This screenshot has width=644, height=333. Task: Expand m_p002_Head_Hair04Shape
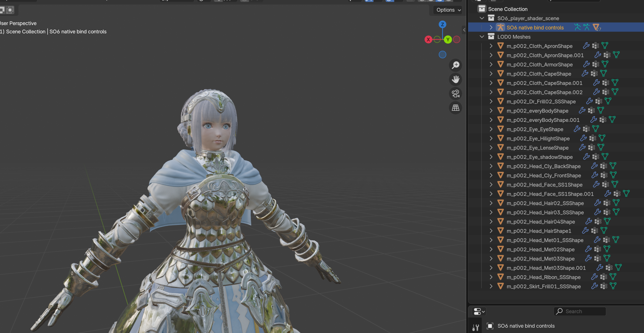pyautogui.click(x=491, y=221)
